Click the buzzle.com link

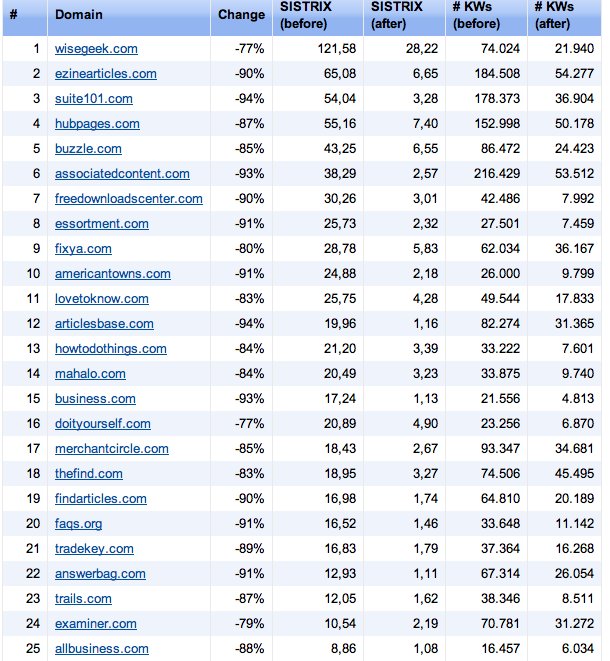coord(88,148)
